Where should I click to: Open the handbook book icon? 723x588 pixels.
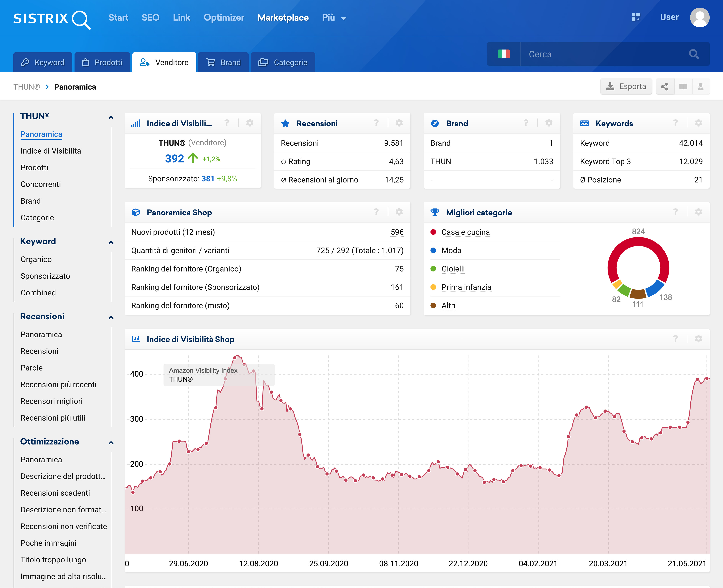point(683,87)
